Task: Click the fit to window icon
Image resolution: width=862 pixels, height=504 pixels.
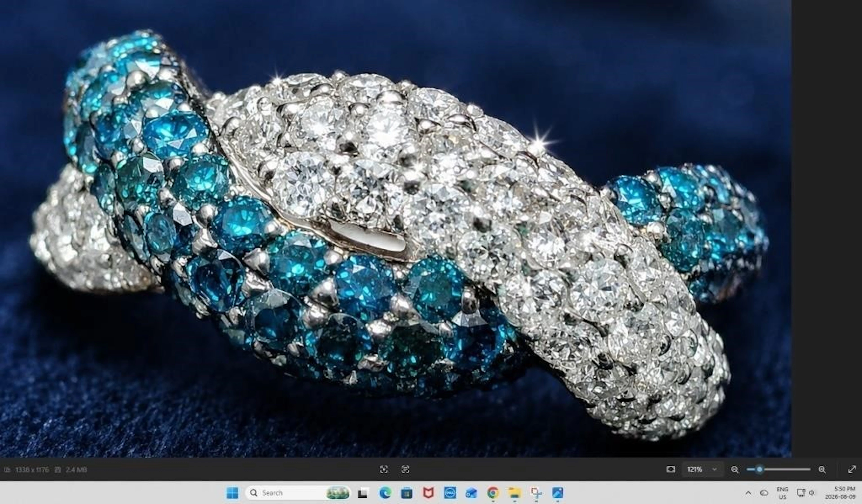Action: (671, 469)
